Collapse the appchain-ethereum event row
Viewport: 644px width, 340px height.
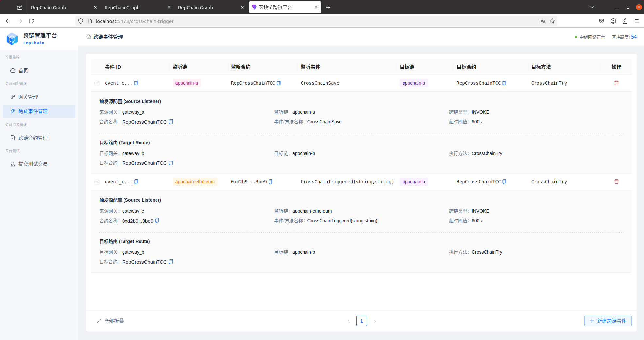[x=97, y=182]
